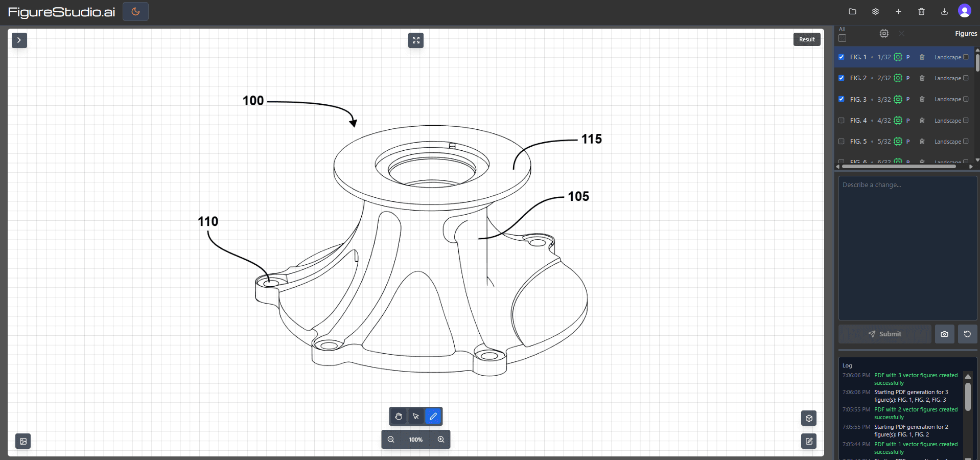Enable Landscape for FIG. 3
Viewport: 980px width, 460px height.
[966, 99]
